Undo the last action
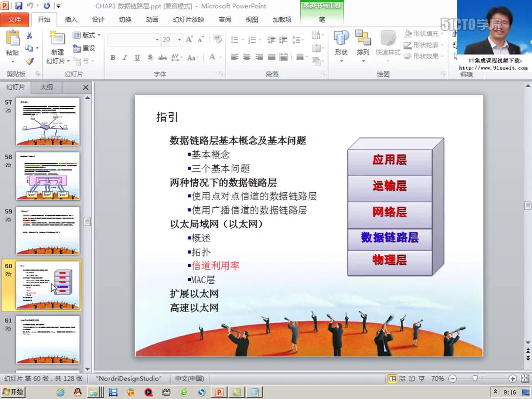This screenshot has height=399, width=532. (x=30, y=6)
